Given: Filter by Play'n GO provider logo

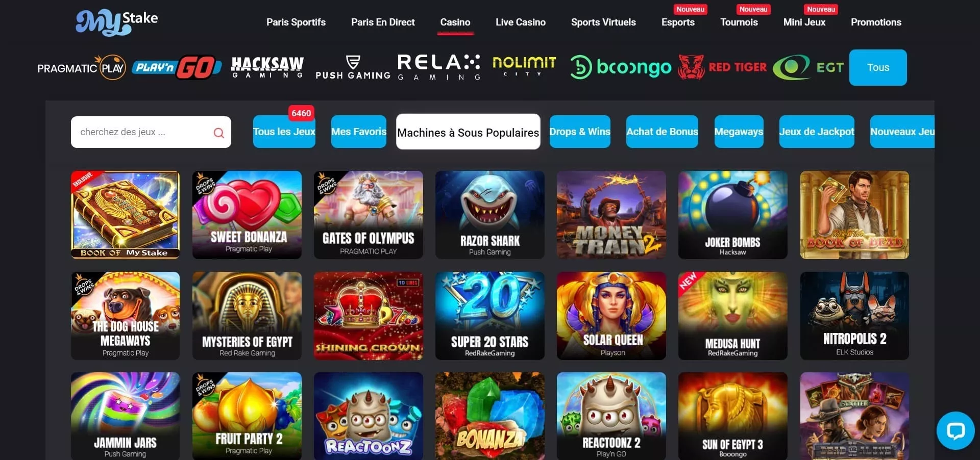Looking at the screenshot, I should click(177, 67).
